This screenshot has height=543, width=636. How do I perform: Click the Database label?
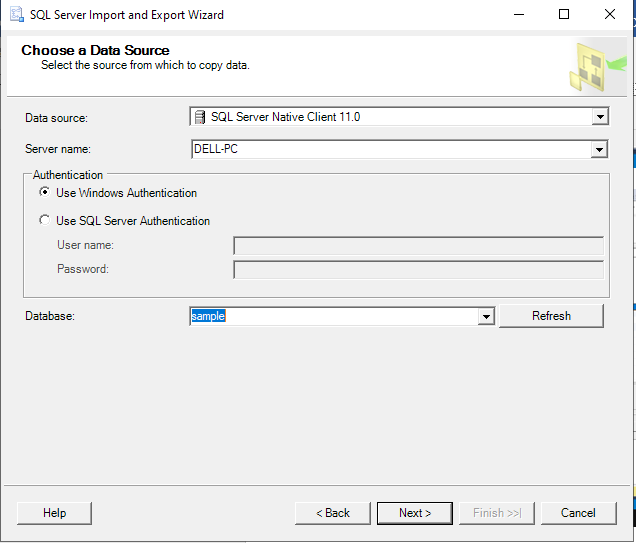tap(50, 316)
